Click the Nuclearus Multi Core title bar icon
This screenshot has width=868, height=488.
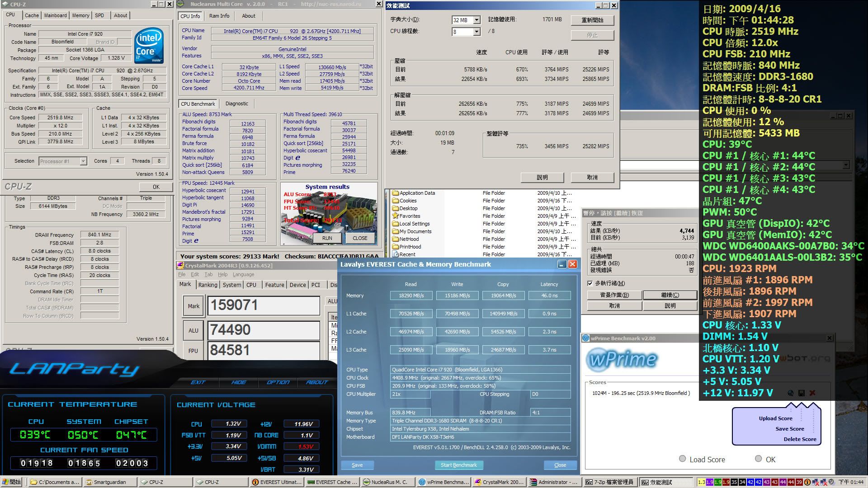coord(181,4)
